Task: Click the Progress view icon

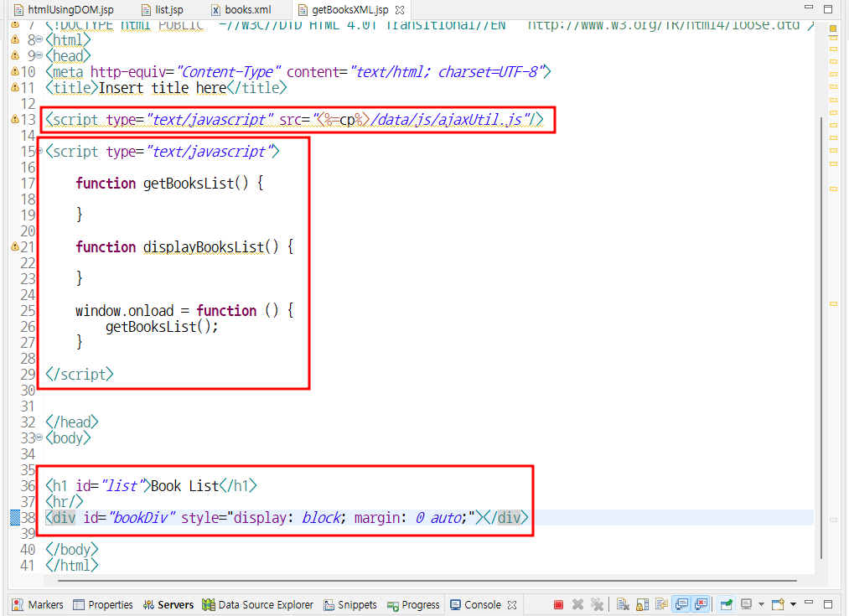Action: pyautogui.click(x=393, y=605)
